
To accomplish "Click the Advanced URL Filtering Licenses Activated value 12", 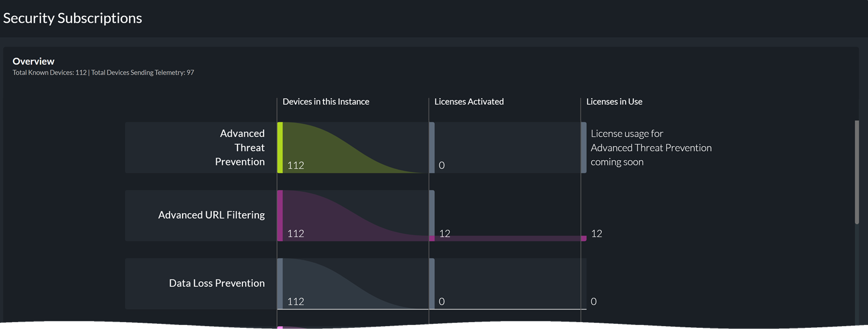I will pos(445,233).
